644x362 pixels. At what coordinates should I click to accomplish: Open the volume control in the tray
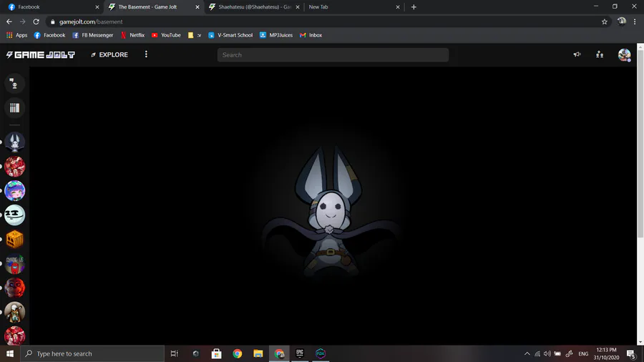(547, 353)
